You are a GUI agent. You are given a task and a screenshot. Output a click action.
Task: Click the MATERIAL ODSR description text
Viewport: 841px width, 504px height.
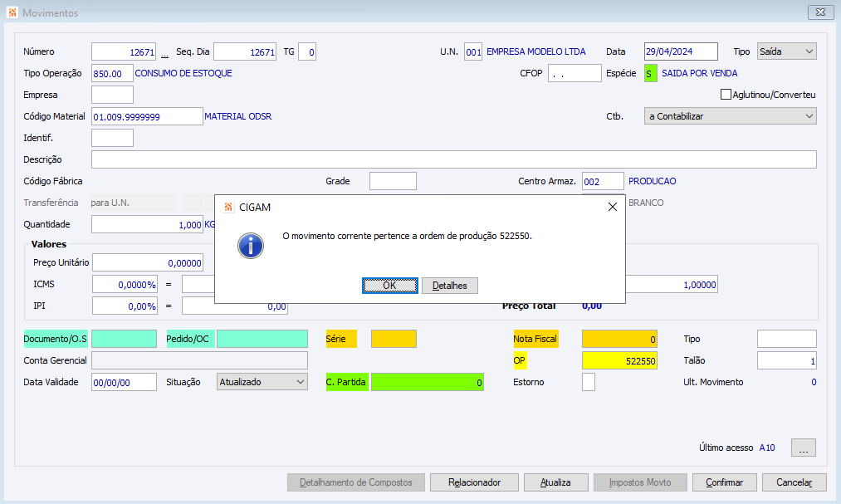238,116
